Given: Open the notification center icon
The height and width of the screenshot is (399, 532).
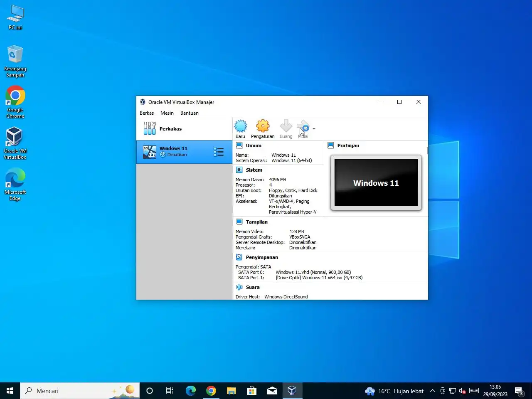Looking at the screenshot, I should pos(519,391).
